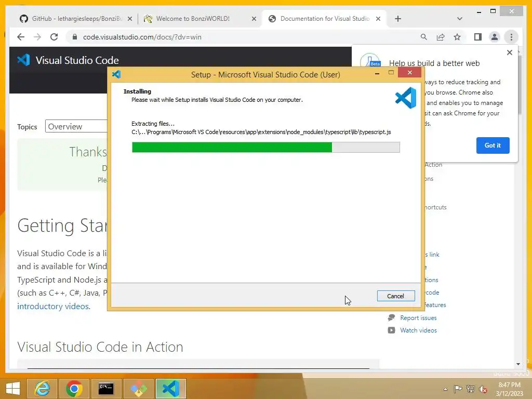532x399 pixels.
Task: Click the Report issues chat icon
Action: pos(391,318)
